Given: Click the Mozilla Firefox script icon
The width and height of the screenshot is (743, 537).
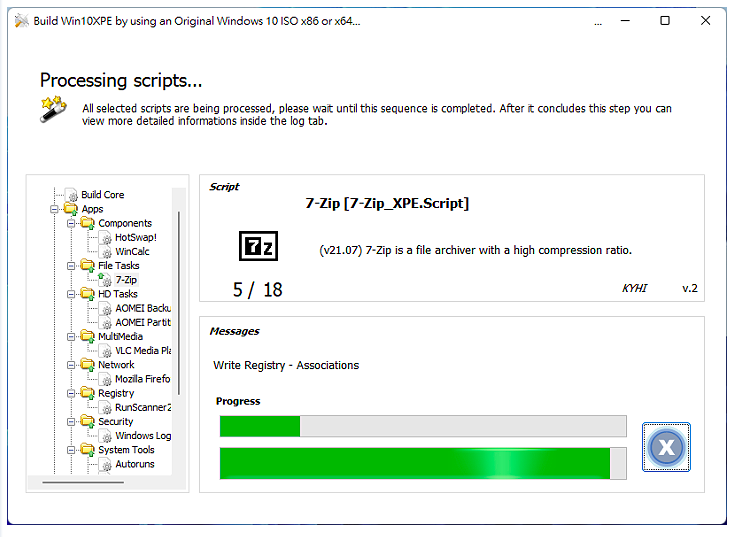Looking at the screenshot, I should (x=106, y=380).
